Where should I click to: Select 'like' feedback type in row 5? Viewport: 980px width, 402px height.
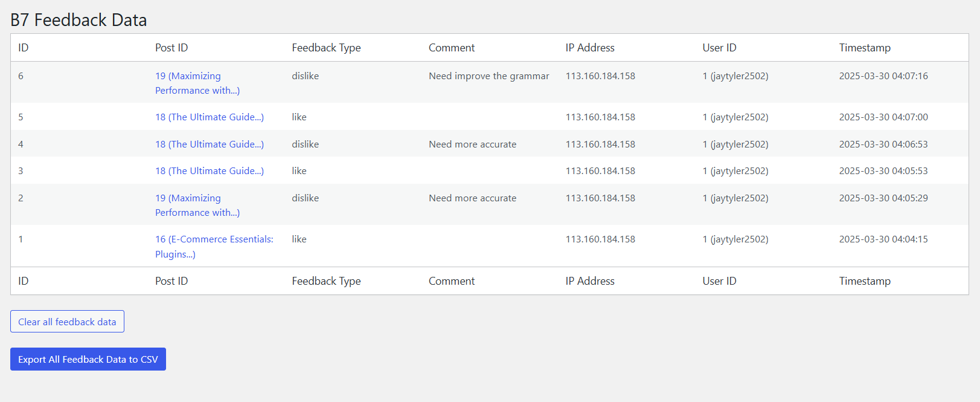point(299,117)
